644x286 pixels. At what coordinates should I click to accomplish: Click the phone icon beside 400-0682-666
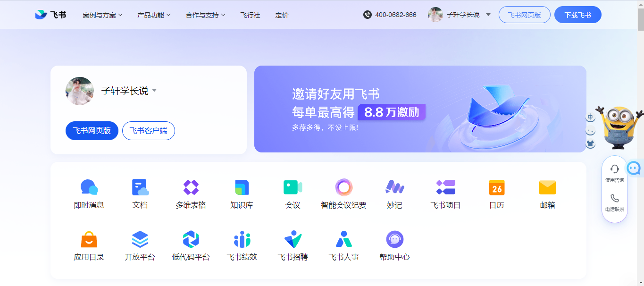click(x=368, y=15)
